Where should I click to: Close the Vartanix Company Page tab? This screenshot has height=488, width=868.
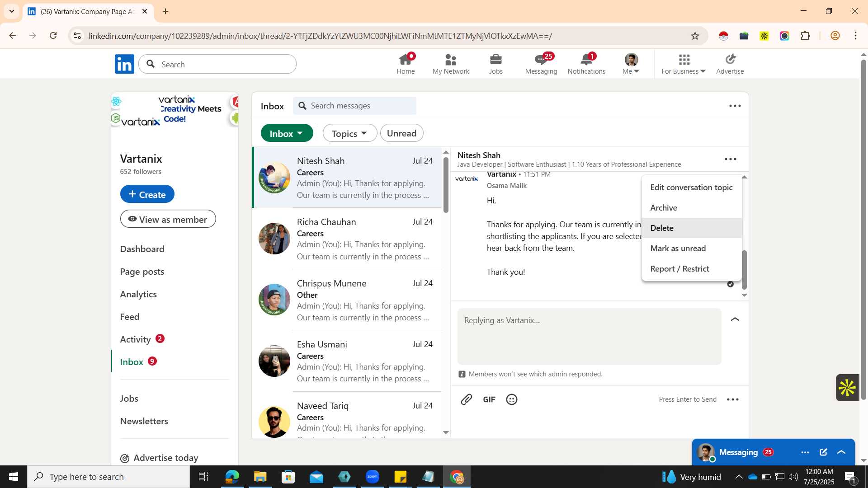(145, 11)
